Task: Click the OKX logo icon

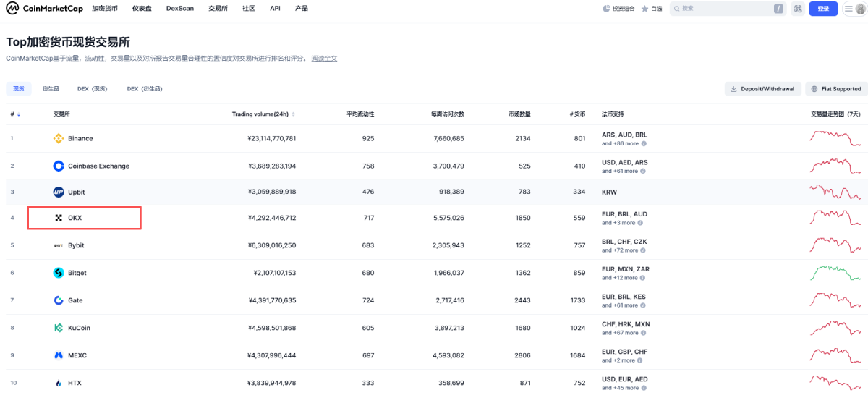Action: pyautogui.click(x=59, y=218)
